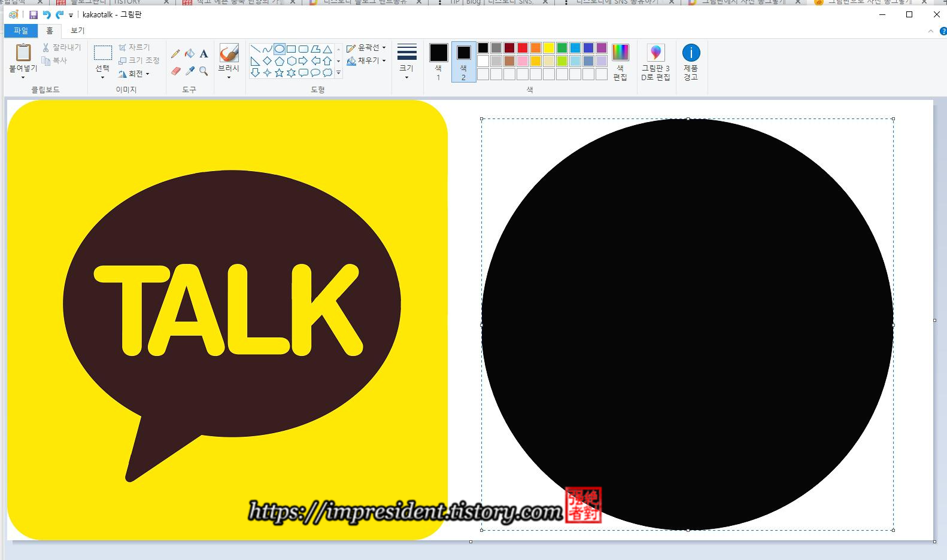Open the 회전 rotate dropdown
The image size is (947, 560).
tap(133, 74)
